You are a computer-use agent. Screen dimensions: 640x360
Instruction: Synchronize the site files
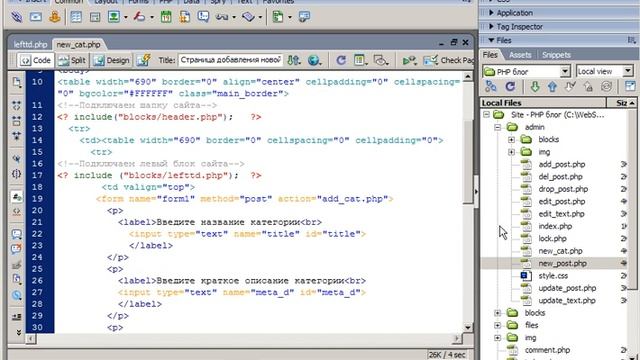pos(607,87)
